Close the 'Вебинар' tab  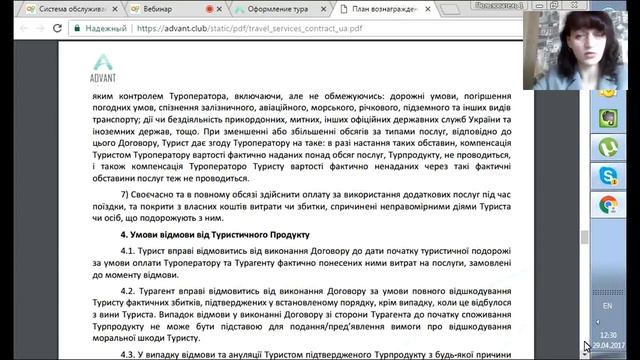coord(219,9)
